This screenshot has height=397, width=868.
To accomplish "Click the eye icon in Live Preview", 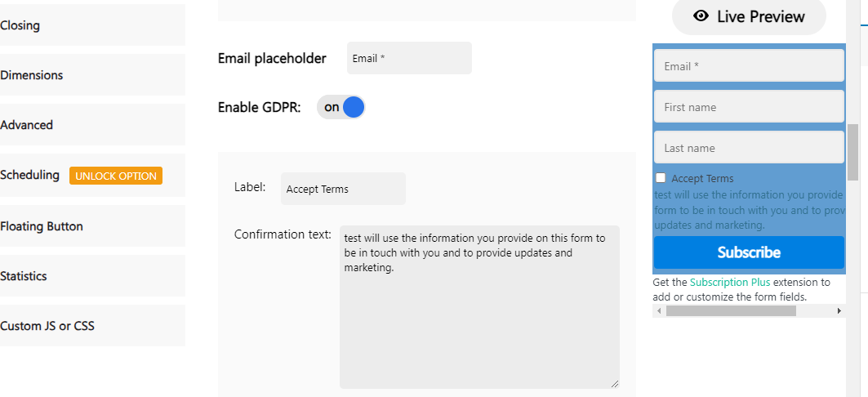I will (x=701, y=16).
